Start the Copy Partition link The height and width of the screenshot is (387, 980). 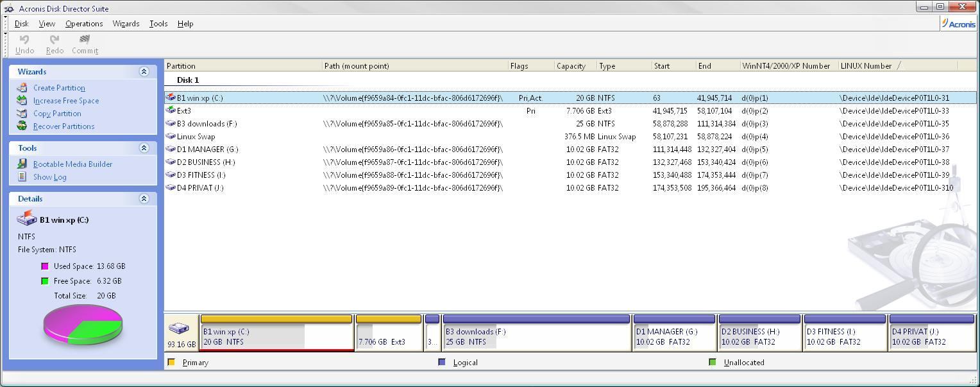57,114
